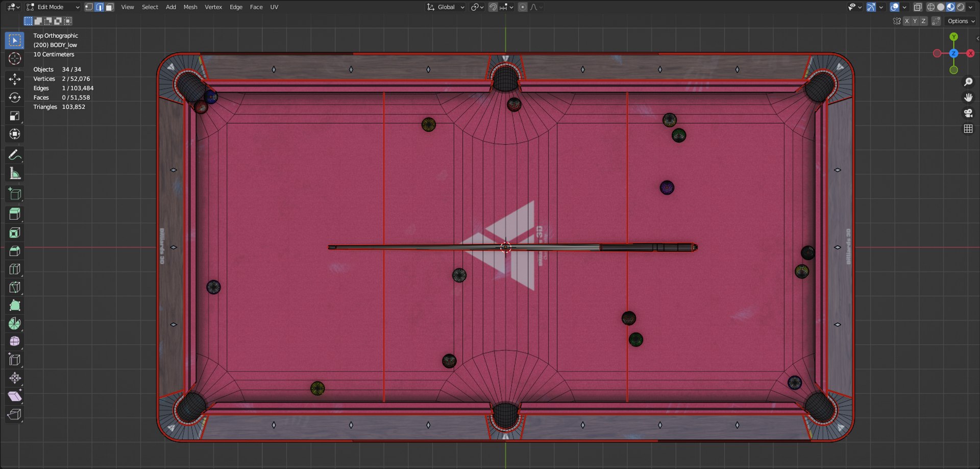Viewport: 980px width, 469px height.
Task: Select the Add Cube tool
Action: (x=14, y=194)
